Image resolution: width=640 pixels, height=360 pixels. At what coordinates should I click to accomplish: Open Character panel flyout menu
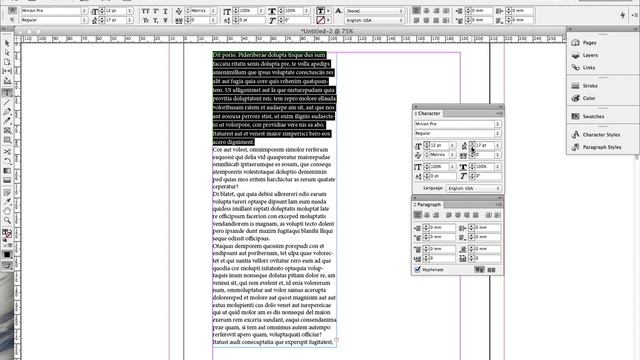click(x=499, y=113)
